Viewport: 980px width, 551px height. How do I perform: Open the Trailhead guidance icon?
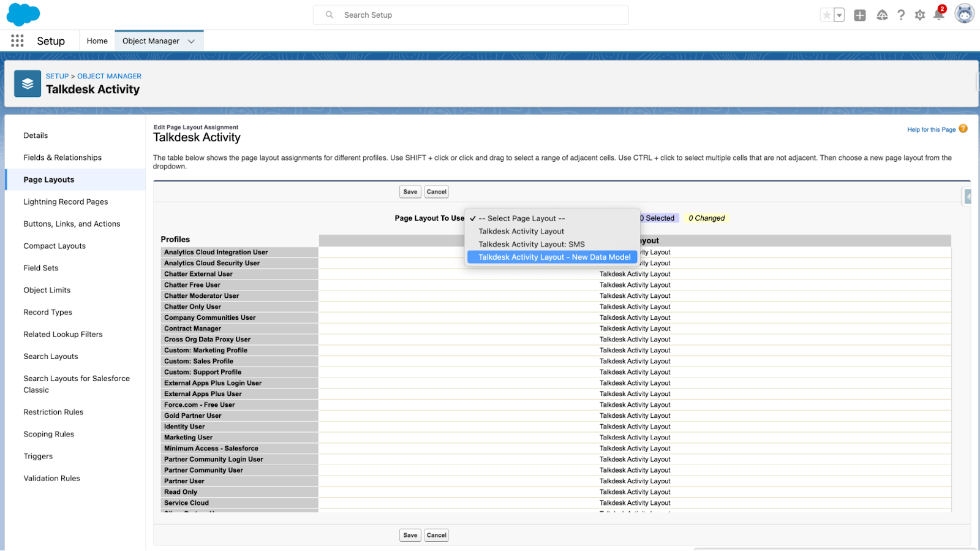tap(882, 15)
